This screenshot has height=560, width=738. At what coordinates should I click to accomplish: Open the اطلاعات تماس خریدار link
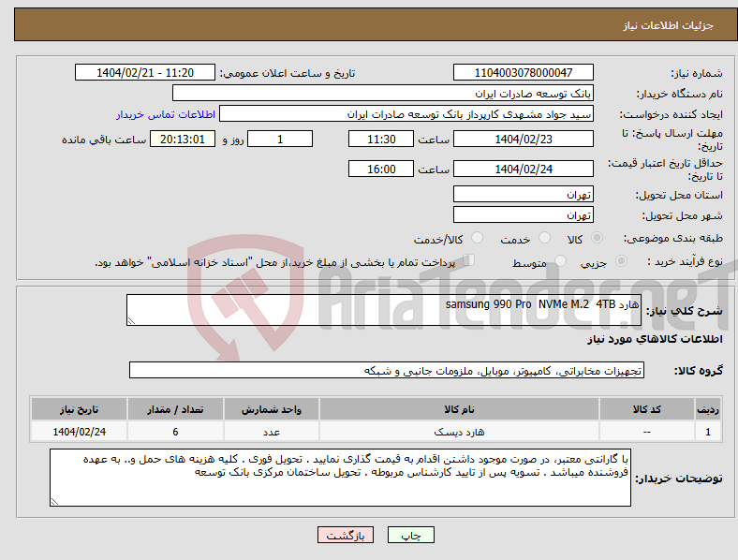tap(166, 114)
